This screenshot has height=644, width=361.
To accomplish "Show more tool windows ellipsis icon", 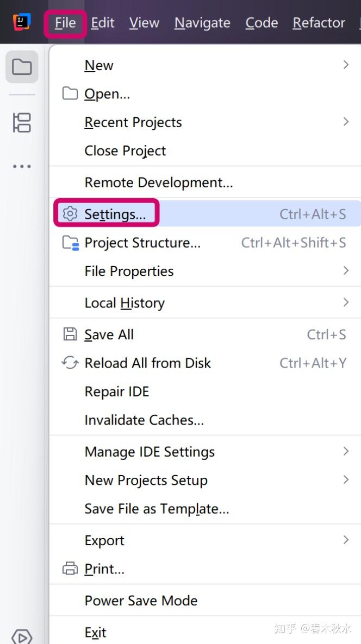I will pos(22,166).
